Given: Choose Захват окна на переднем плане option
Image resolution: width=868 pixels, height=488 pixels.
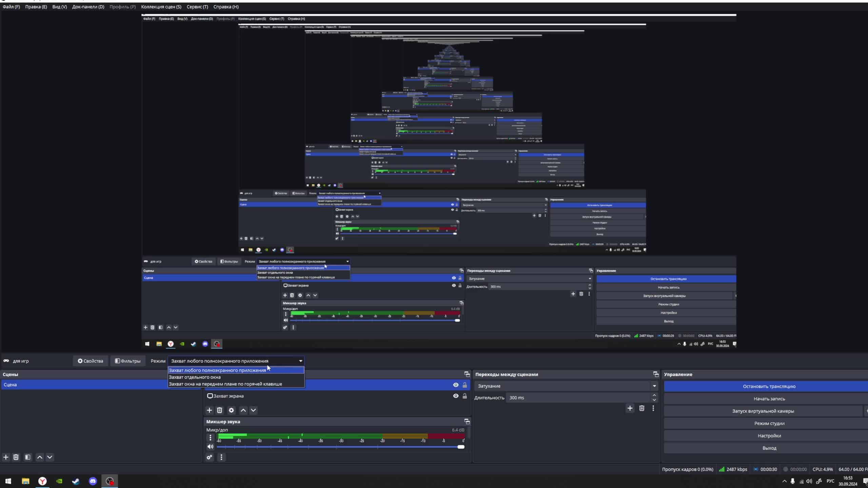Looking at the screenshot, I should tap(225, 384).
